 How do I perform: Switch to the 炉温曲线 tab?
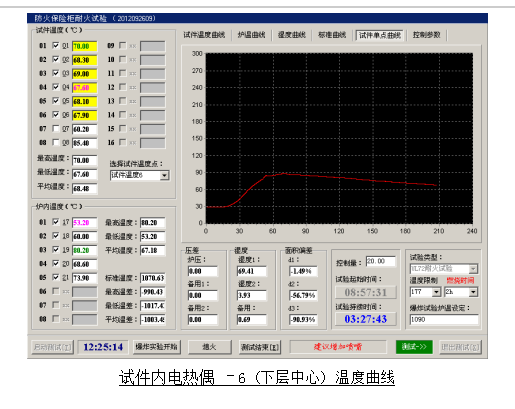[x=252, y=35]
